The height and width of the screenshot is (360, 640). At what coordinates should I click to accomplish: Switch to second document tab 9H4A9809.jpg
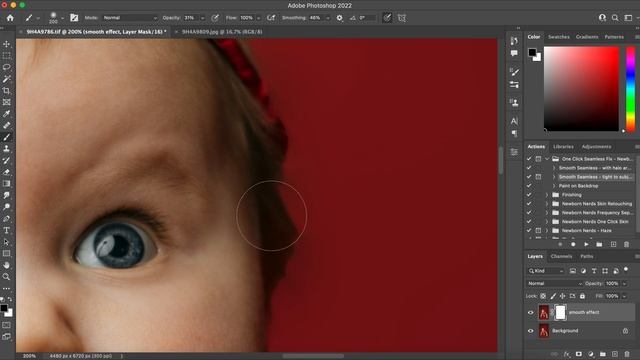coord(222,32)
